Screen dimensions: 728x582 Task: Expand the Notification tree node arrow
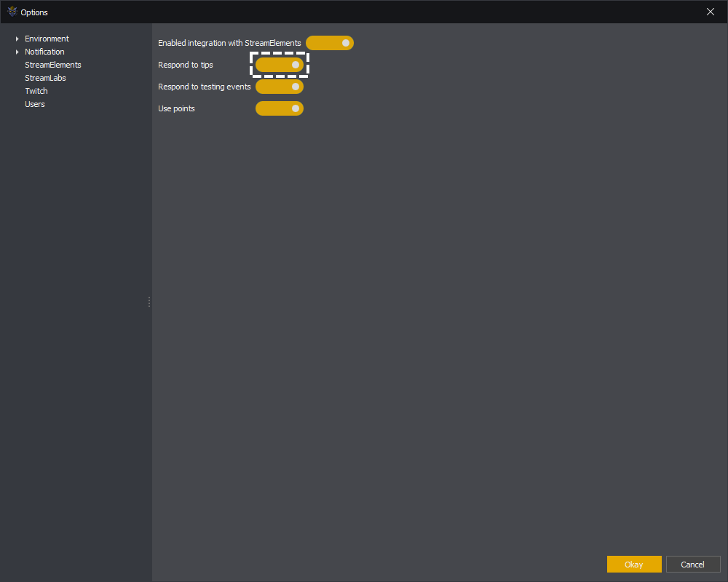[17, 52]
